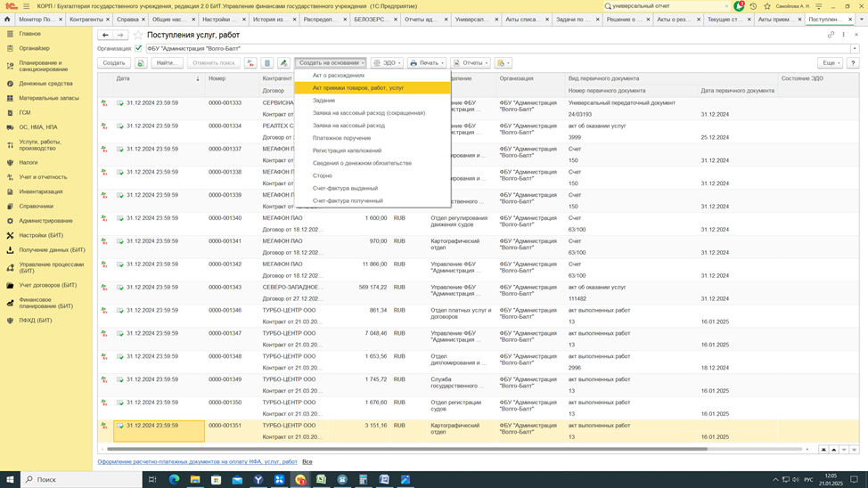Screen dimensions: 868x488
Task: Copy link to this form chain icon
Action: (831, 35)
